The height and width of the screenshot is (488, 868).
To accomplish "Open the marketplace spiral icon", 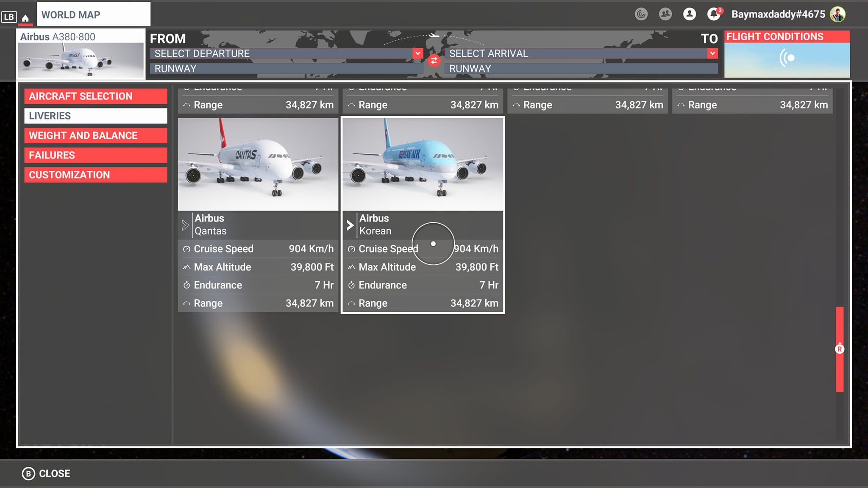I will point(641,14).
